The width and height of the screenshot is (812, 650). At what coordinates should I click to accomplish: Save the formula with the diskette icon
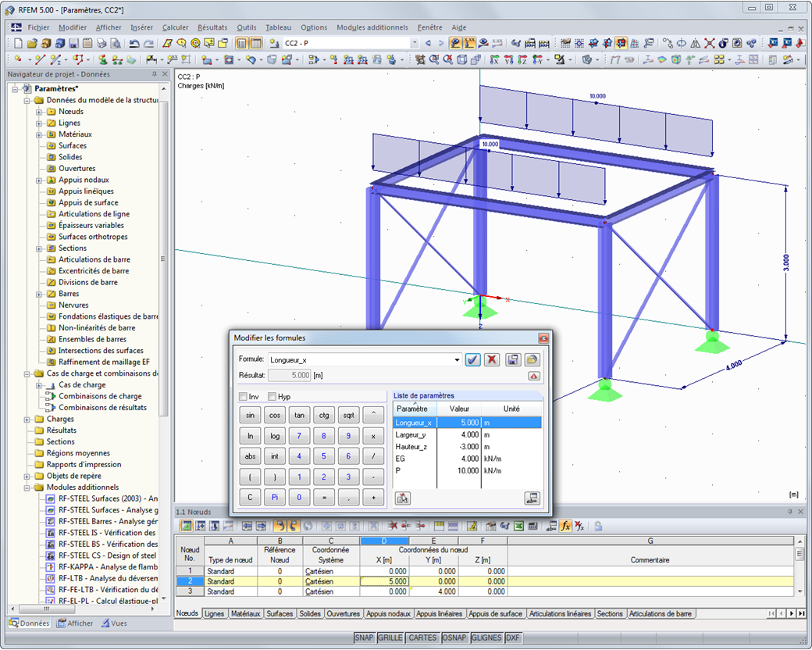tap(514, 360)
